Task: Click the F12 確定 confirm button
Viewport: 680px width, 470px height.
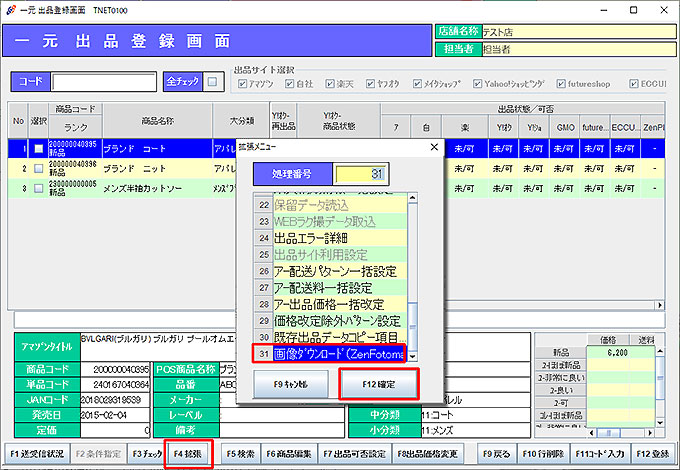Action: coord(377,383)
